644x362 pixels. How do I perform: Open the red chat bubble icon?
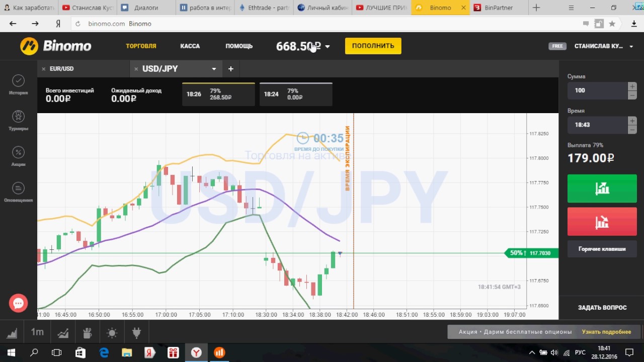coord(19,303)
